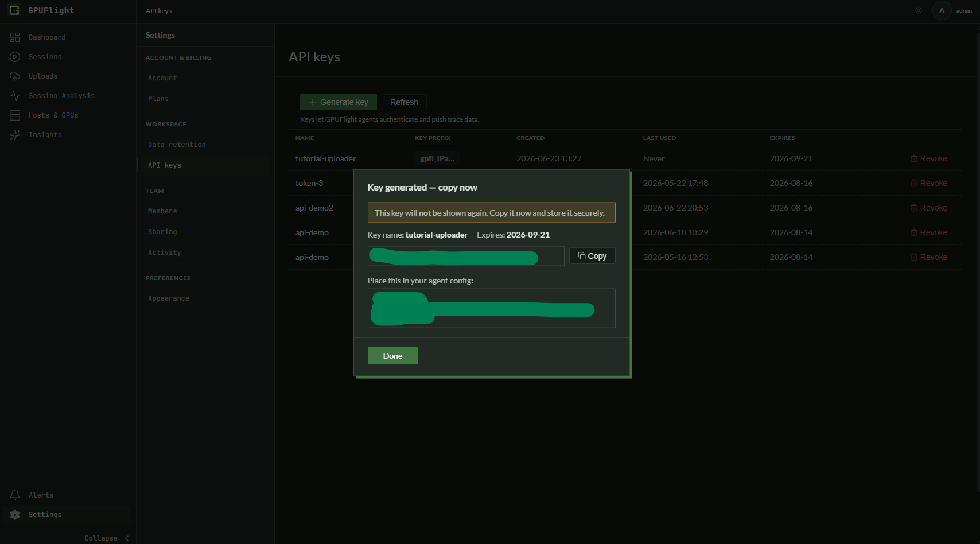Click the LAST USED column header
This screenshot has height=544, width=980.
659,138
